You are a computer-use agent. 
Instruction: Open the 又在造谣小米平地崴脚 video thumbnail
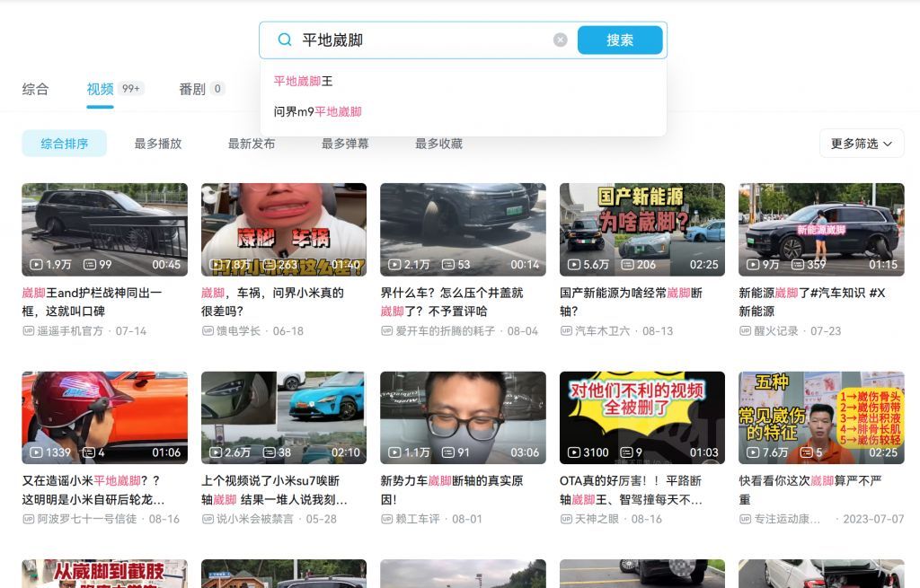(x=105, y=417)
